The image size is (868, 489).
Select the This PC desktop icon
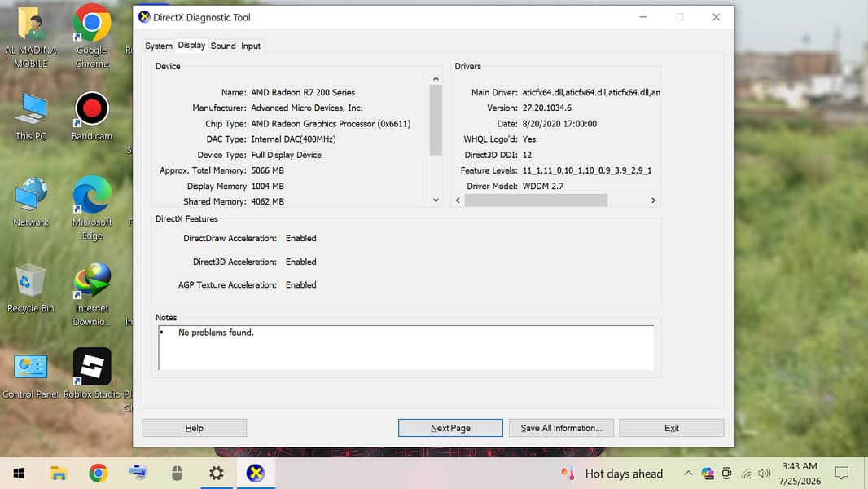click(30, 117)
